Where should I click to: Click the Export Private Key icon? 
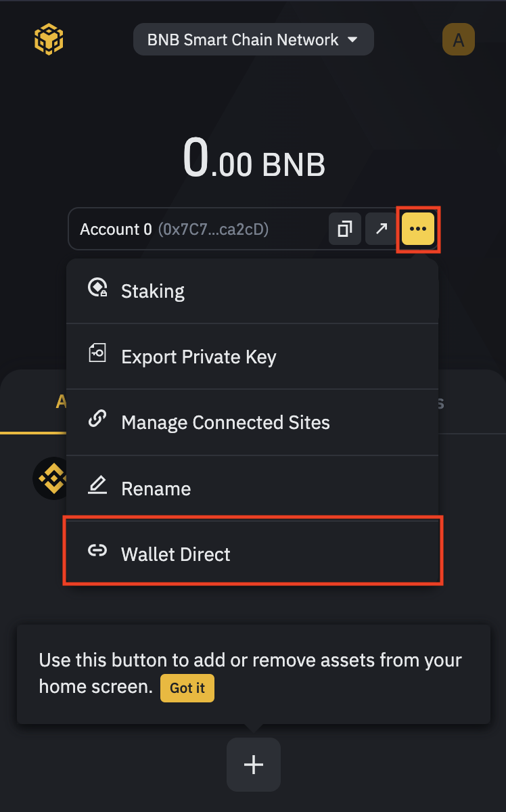(x=98, y=353)
